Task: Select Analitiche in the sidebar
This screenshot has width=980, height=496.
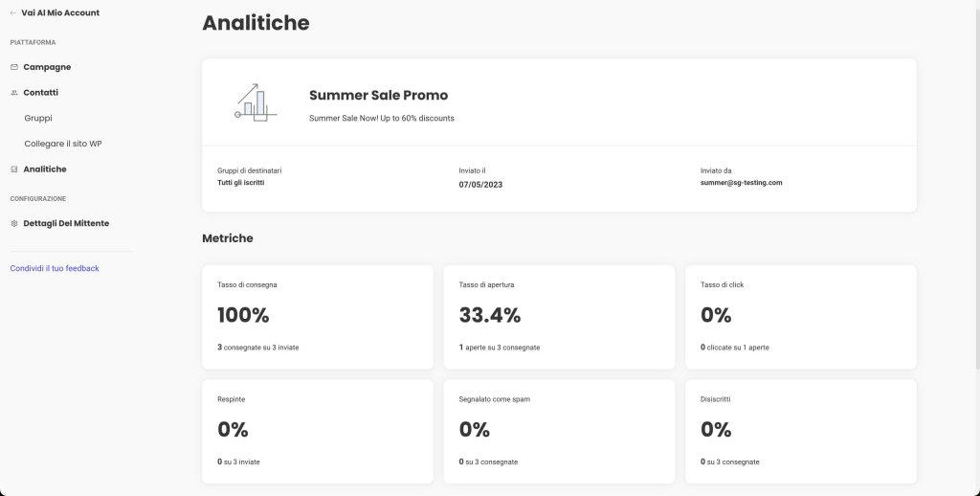Action: (x=44, y=169)
